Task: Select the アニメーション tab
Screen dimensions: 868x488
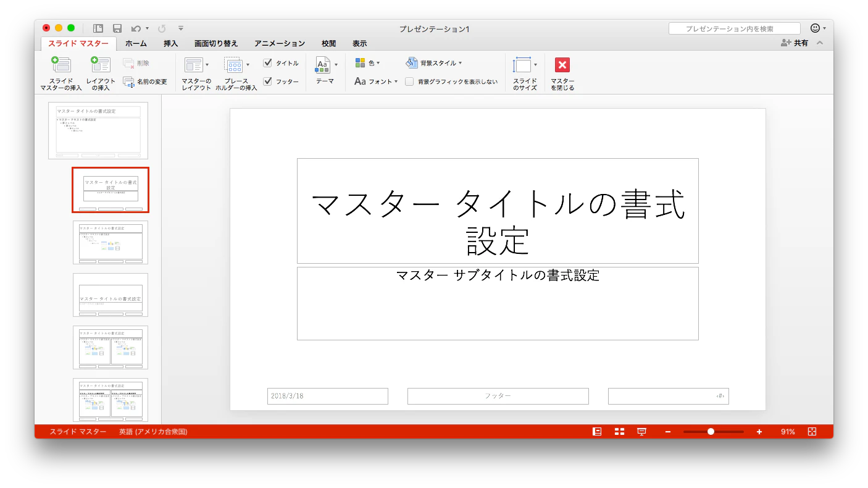Action: [280, 44]
